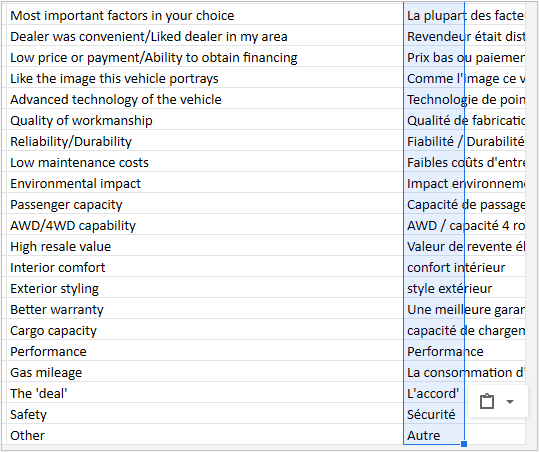This screenshot has height=452, width=539.
Task: Select the 'Quality of workmanship' cell
Action: point(205,120)
